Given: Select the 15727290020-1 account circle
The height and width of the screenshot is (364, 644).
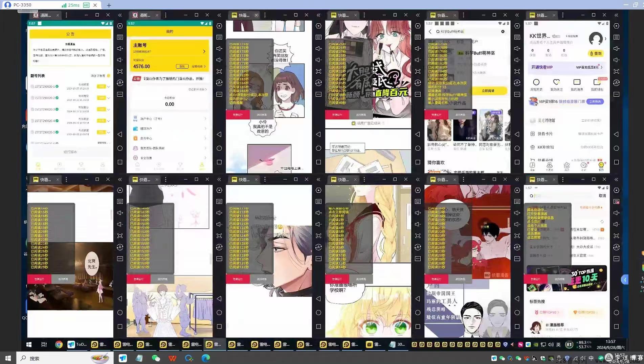Looking at the screenshot, I should point(32,87).
